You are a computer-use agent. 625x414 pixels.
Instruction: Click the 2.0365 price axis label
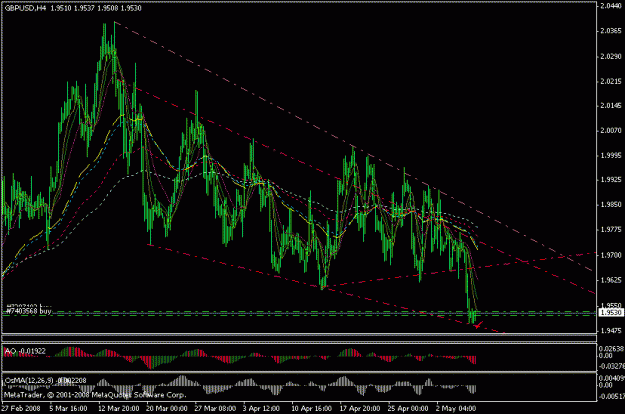click(611, 31)
